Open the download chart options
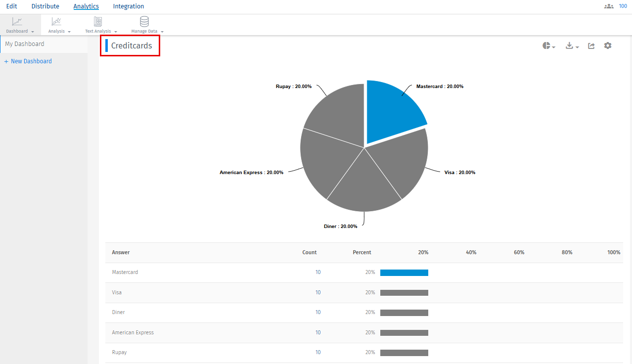 572,45
